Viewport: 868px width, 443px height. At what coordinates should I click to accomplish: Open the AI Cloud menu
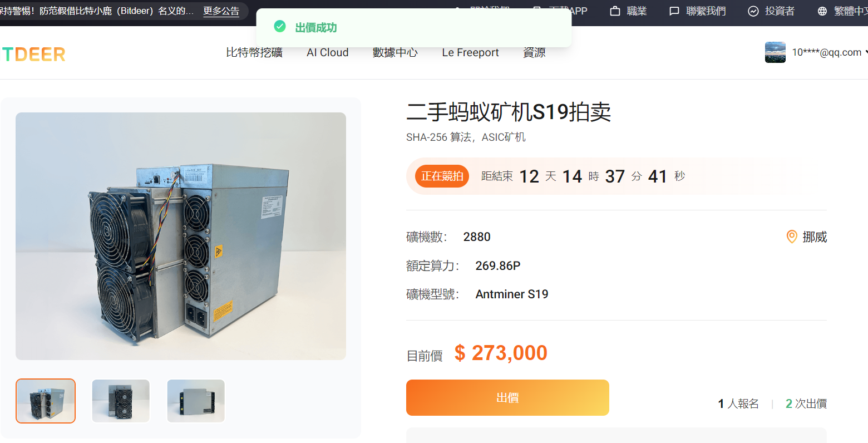[328, 52]
